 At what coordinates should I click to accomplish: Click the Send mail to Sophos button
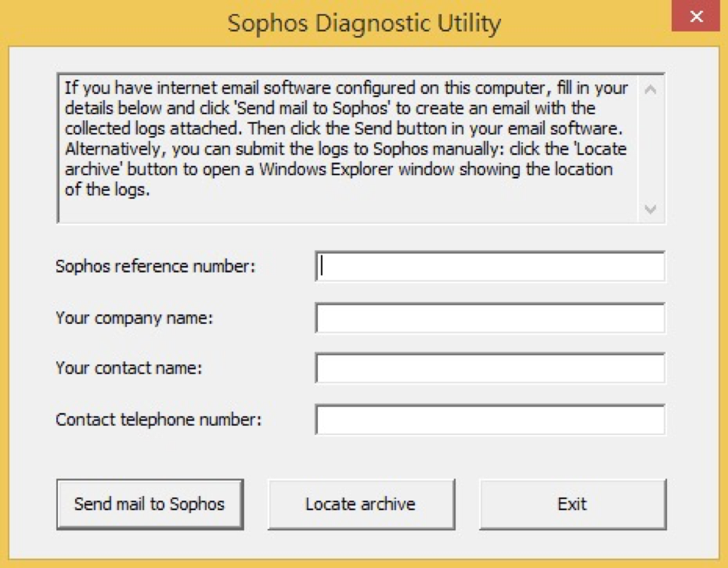150,504
